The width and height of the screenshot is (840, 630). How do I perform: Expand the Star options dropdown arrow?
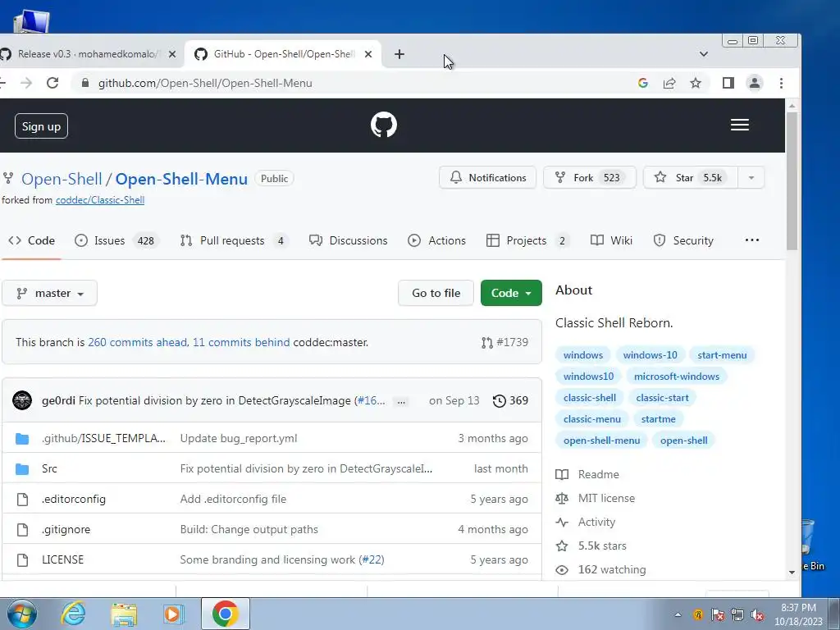751,178
